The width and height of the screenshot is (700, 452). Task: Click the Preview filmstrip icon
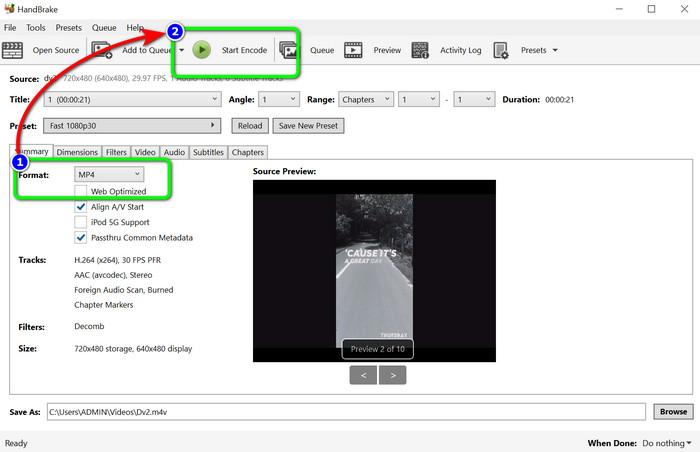(353, 50)
